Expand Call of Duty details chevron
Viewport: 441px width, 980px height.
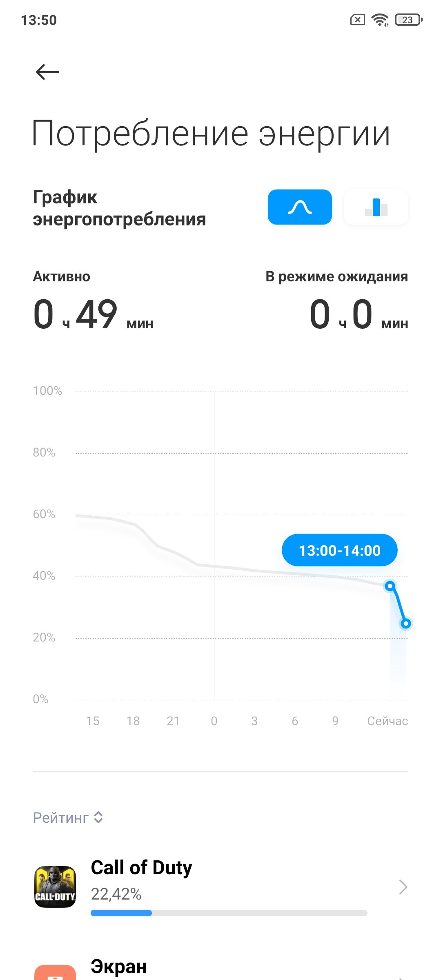pyautogui.click(x=403, y=887)
